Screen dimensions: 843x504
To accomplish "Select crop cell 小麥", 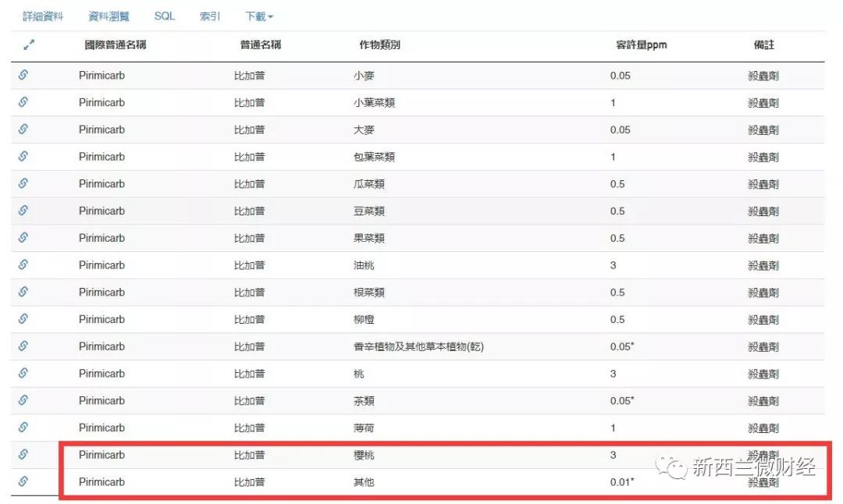I will 364,76.
